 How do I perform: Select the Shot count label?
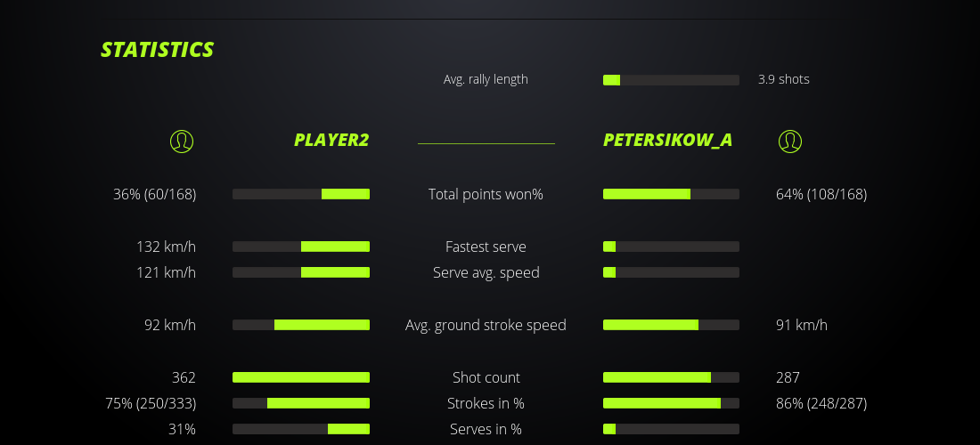(x=486, y=377)
